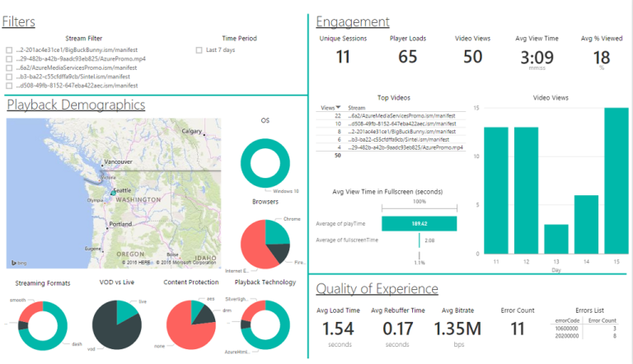Image resolution: width=633 pixels, height=364 pixels.
Task: Click the teal AzureHtml segment in Playback Technology
Action: click(x=264, y=339)
